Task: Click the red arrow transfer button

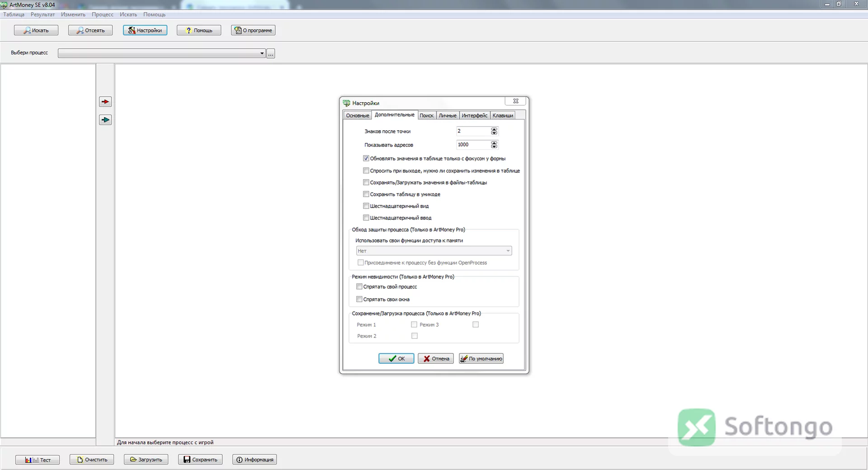Action: 105,102
